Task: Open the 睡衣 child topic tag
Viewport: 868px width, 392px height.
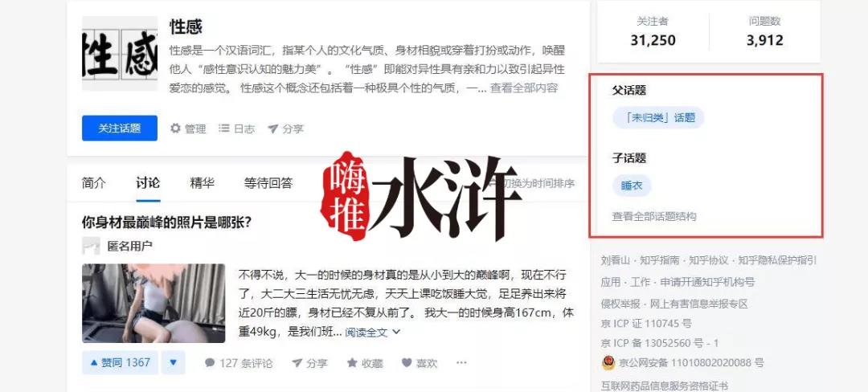Action: click(632, 186)
